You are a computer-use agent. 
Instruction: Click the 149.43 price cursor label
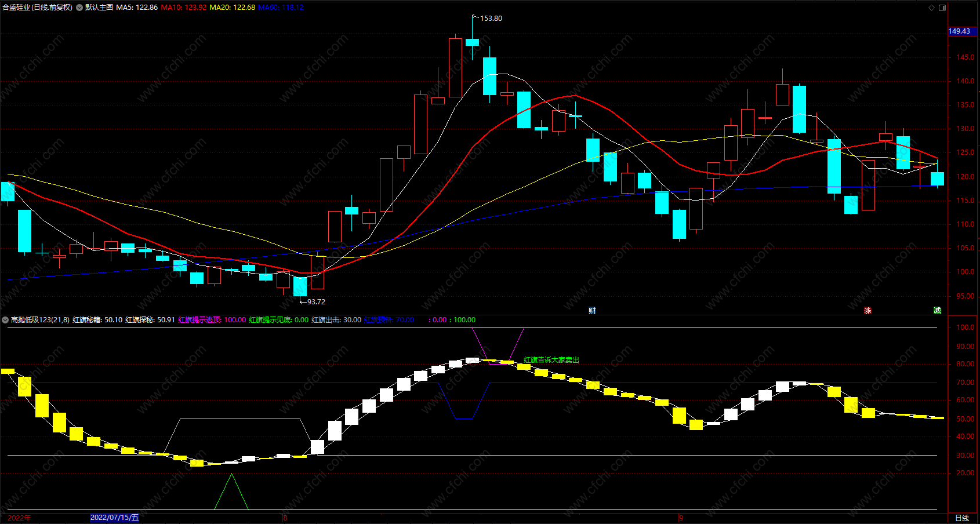click(963, 31)
